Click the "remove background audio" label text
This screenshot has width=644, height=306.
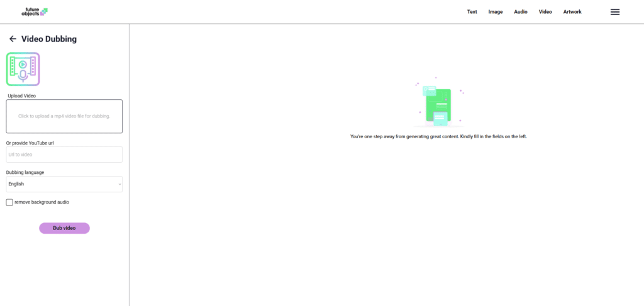(x=42, y=202)
